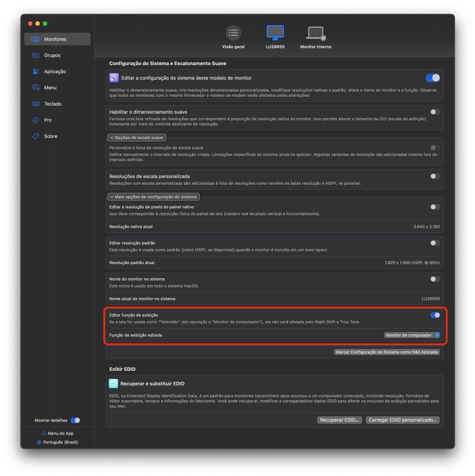Viewport: 475px width, 476px height.
Task: Open 'Menu do App' link
Action: [57, 433]
